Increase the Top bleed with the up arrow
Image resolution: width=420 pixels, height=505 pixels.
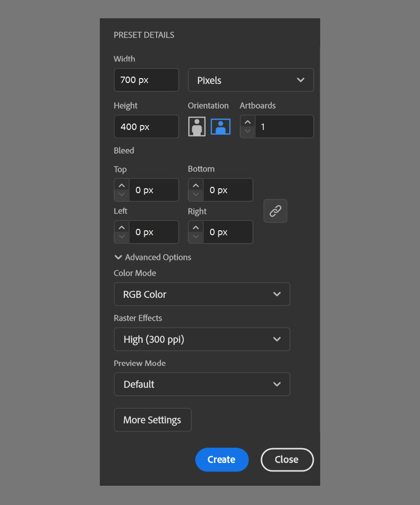click(121, 185)
